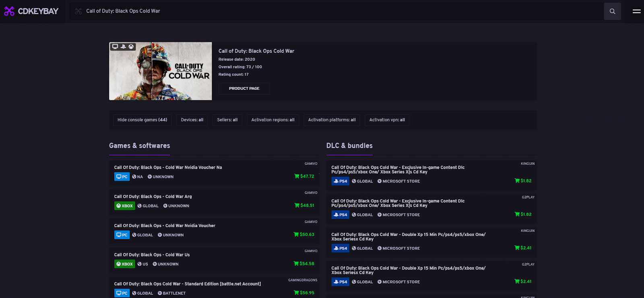Open the Cold War Arg listing title
644x298 pixels.
(153, 197)
